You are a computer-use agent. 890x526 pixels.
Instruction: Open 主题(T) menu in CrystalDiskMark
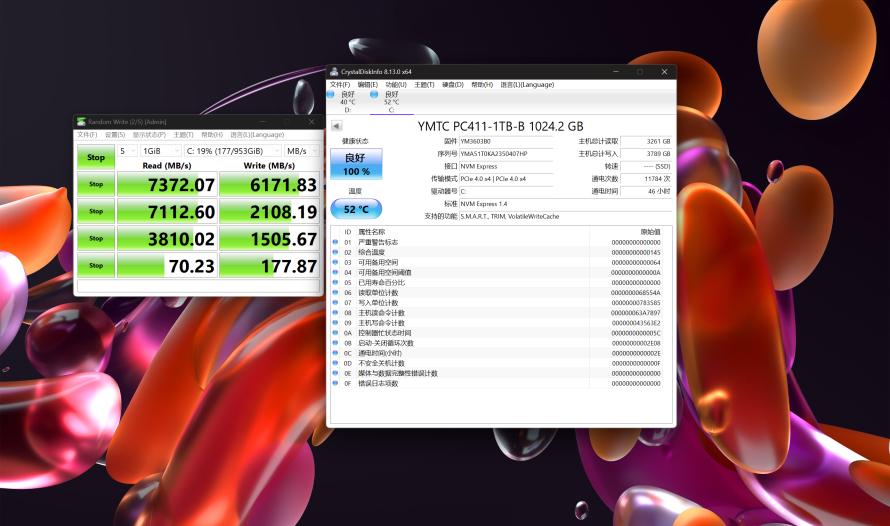183,135
